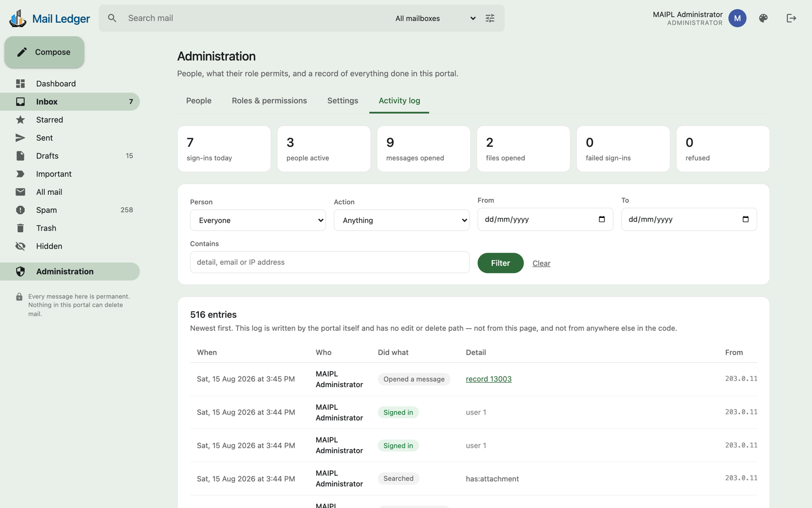812x508 pixels.
Task: Click MAIPL Administrator name in header
Action: pyautogui.click(x=688, y=14)
